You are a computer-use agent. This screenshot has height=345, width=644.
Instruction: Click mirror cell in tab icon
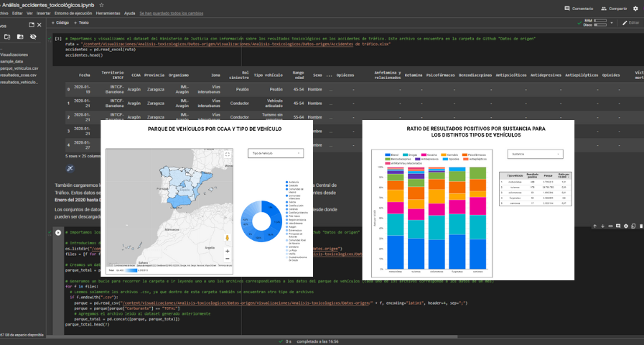pos(634,226)
